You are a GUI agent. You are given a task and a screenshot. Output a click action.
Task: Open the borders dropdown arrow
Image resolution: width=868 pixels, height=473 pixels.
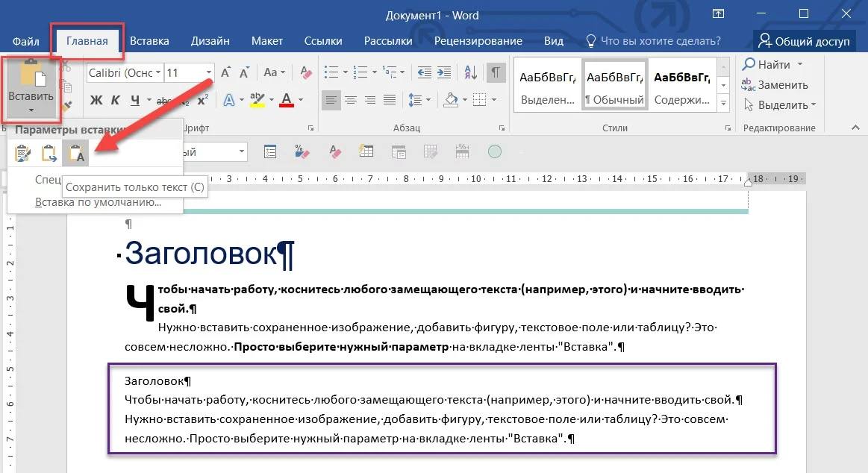click(x=494, y=100)
